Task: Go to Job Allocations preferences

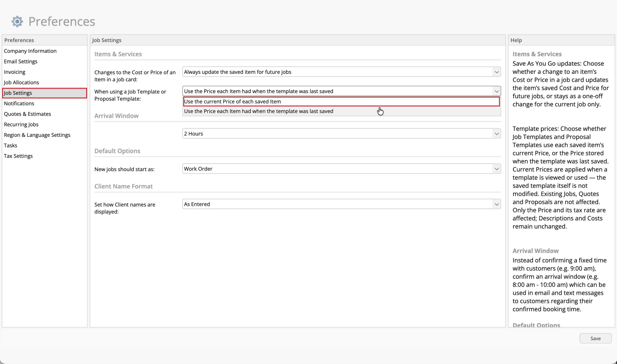Action: pos(21,83)
